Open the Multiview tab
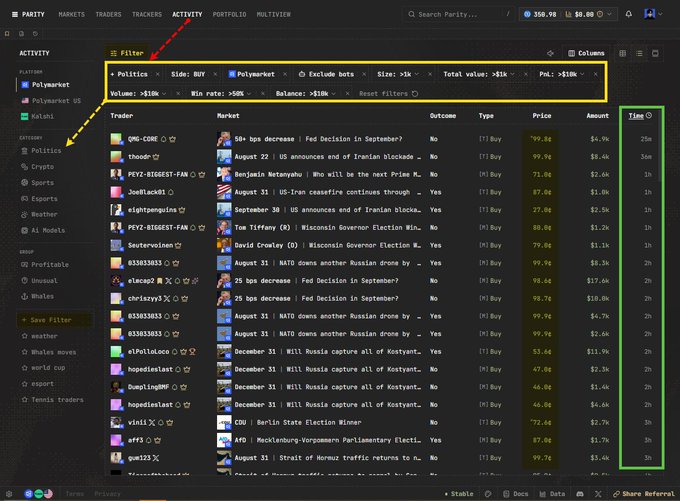Image resolution: width=680 pixels, height=501 pixels. [273, 14]
